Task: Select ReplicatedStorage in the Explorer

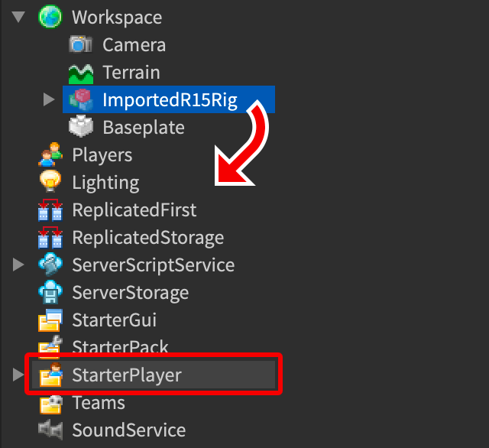Action: (147, 238)
